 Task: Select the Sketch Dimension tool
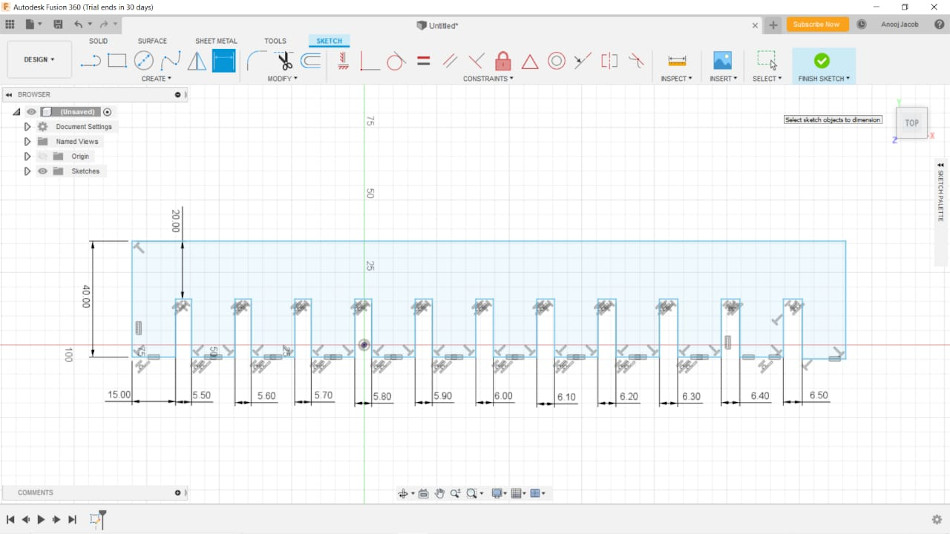tap(224, 61)
